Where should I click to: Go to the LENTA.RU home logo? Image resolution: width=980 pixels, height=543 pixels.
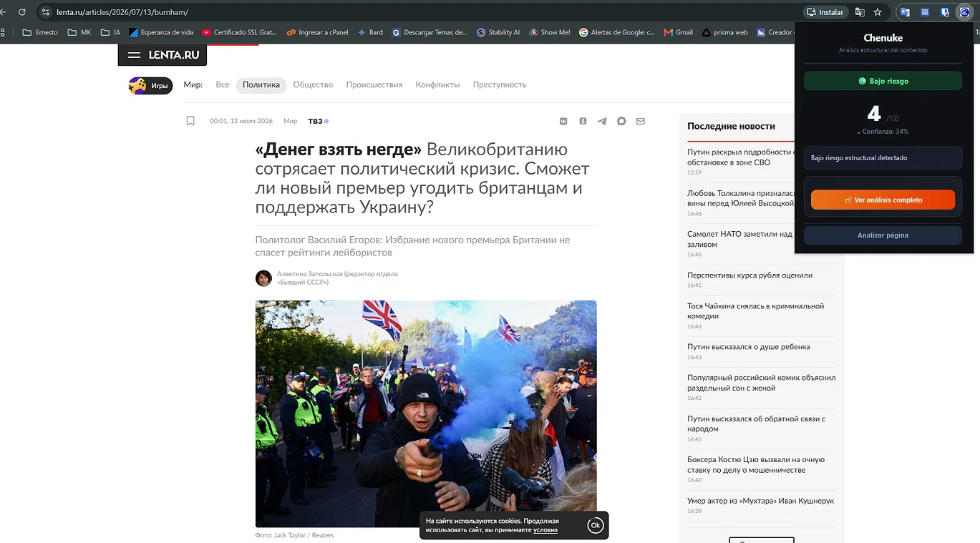coord(174,55)
